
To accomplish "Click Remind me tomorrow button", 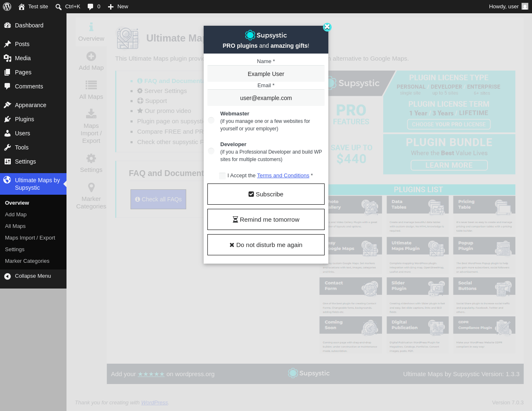I will click(x=266, y=220).
